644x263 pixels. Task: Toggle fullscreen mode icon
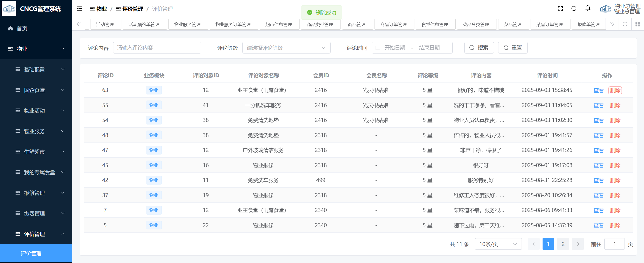560,9
